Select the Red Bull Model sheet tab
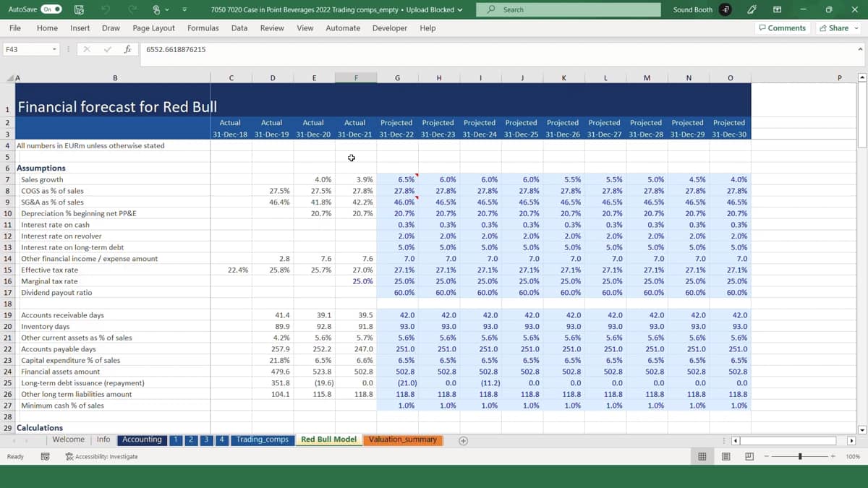This screenshot has height=488, width=868. pyautogui.click(x=328, y=440)
